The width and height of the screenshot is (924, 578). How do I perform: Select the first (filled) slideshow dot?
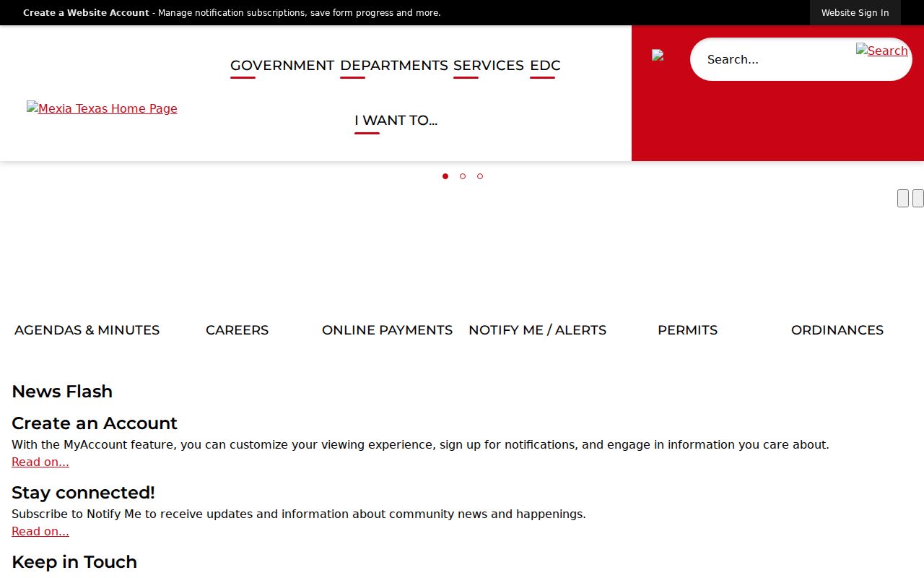(445, 176)
